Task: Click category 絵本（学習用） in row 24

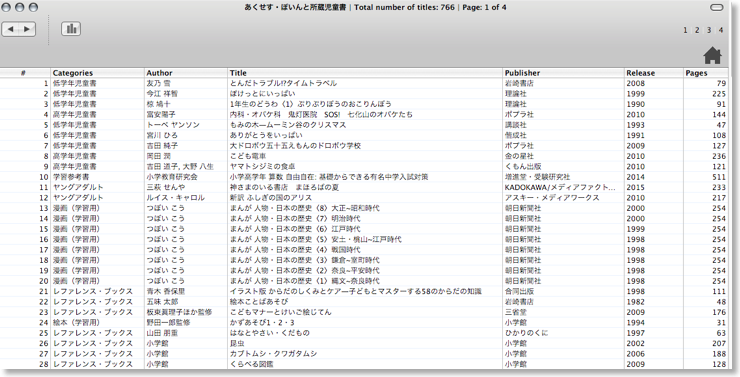Action: click(76, 322)
